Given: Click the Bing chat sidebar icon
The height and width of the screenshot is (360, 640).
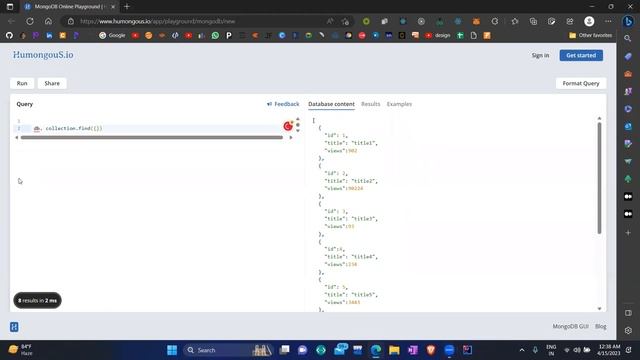Looking at the screenshot, I should (629, 21).
